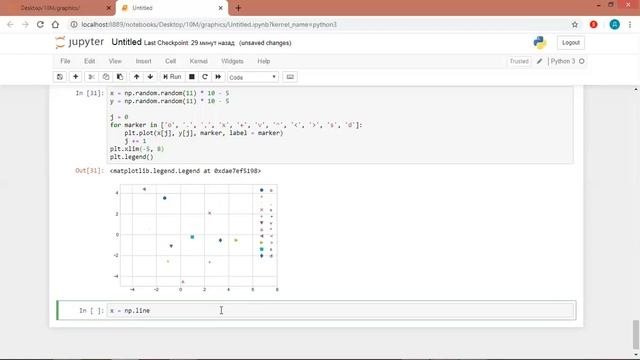Click the page vertical scrollbar thumb
The image size is (640, 360).
pyautogui.click(x=636, y=334)
